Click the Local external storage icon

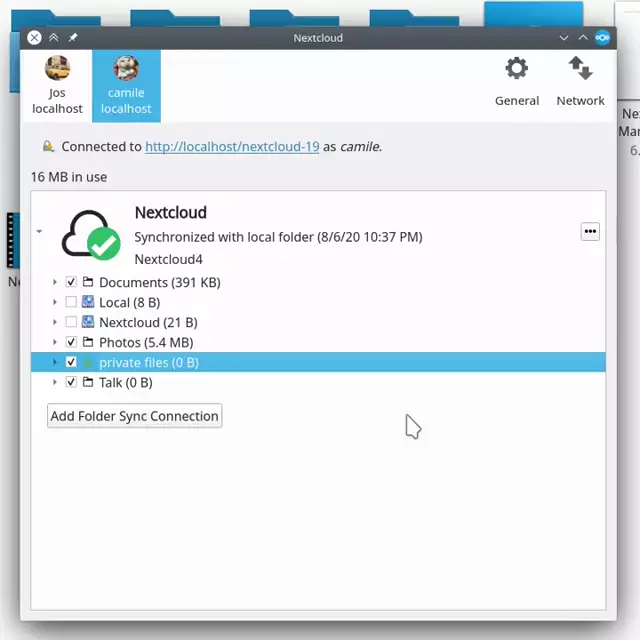(88, 302)
